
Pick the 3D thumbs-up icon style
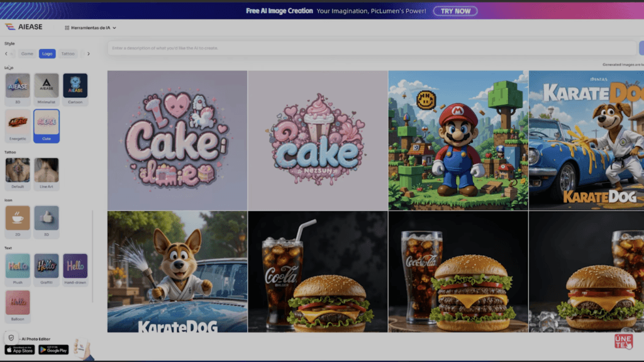click(x=47, y=218)
